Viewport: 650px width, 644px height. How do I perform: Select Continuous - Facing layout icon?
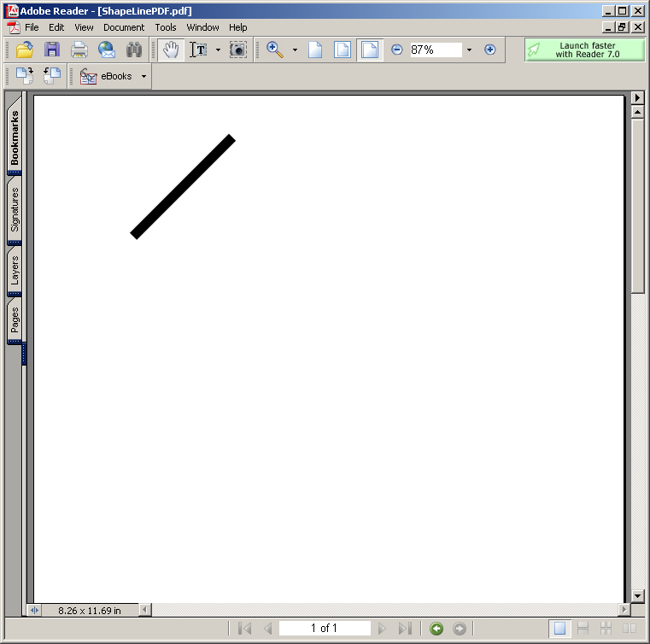click(606, 629)
